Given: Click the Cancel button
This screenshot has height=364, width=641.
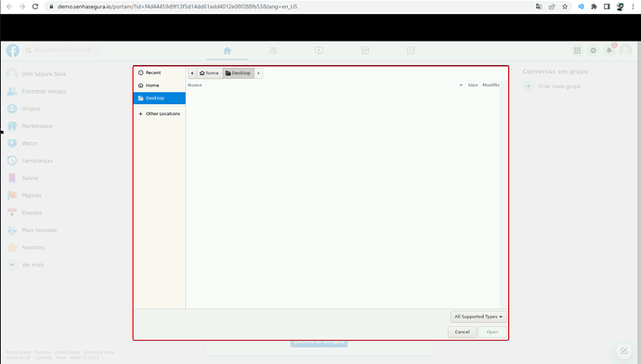Looking at the screenshot, I should coord(462,332).
